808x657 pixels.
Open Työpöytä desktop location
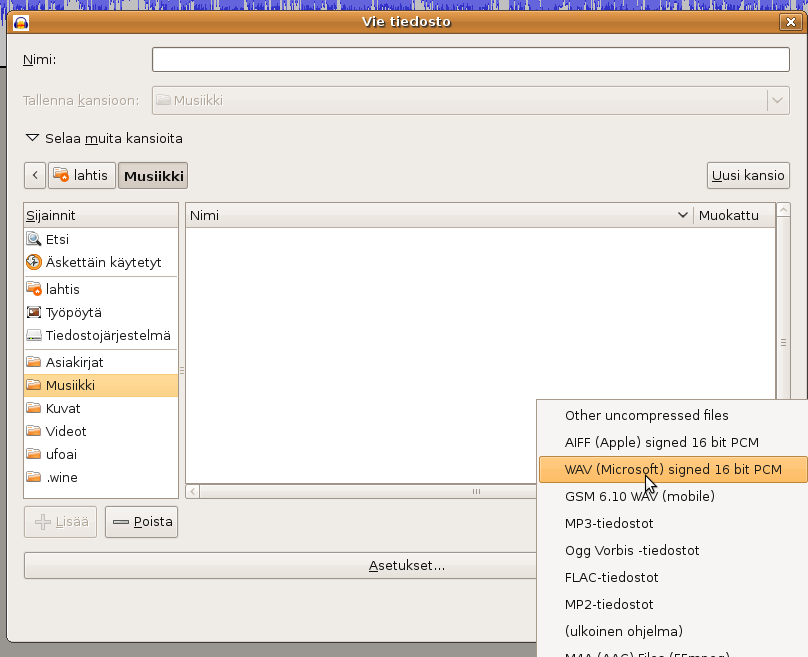73,312
